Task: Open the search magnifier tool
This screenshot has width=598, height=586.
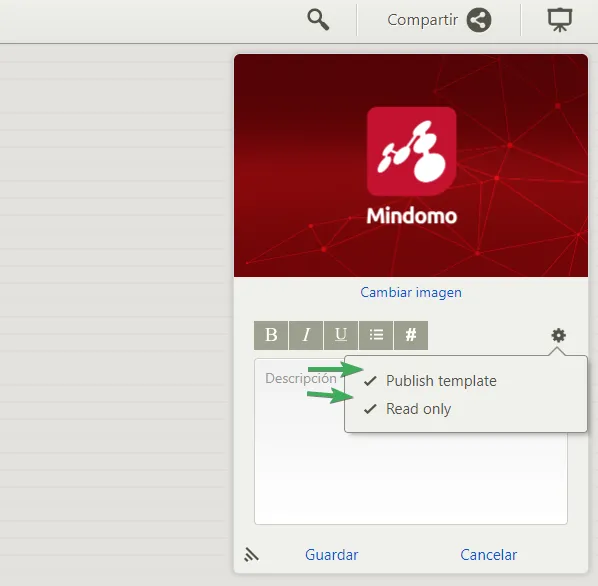Action: 318,20
